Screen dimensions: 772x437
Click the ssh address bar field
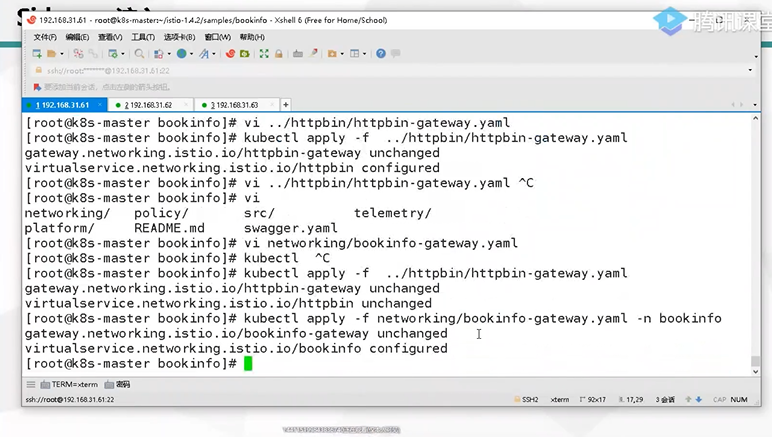391,71
